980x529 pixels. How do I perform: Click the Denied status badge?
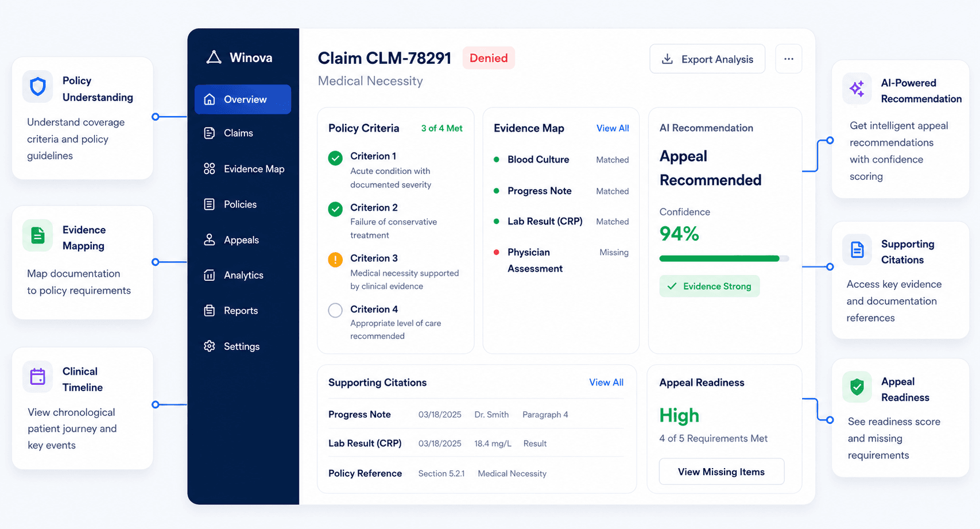point(489,58)
